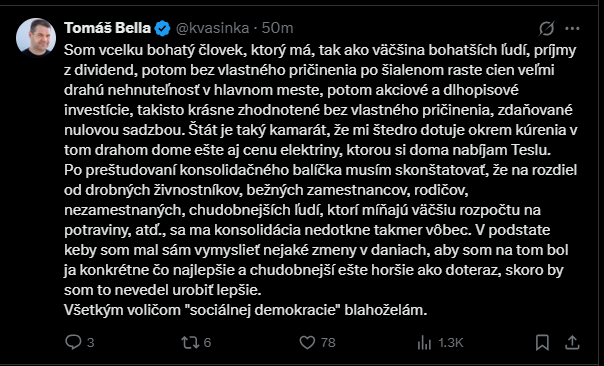
Task: Click the paragraph starting 'Po preštudovaní konsolidačného balíčka'
Action: pyautogui.click(x=320, y=230)
